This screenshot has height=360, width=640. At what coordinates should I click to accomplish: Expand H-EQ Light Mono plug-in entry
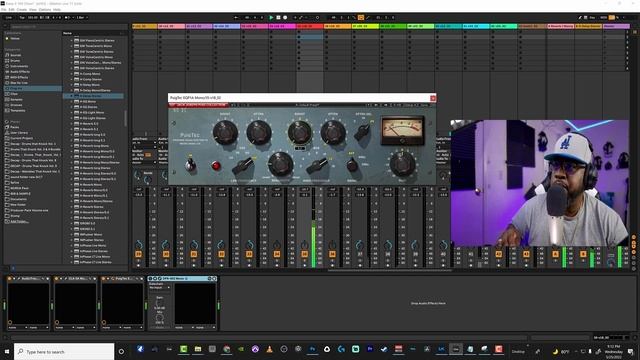(x=71, y=112)
